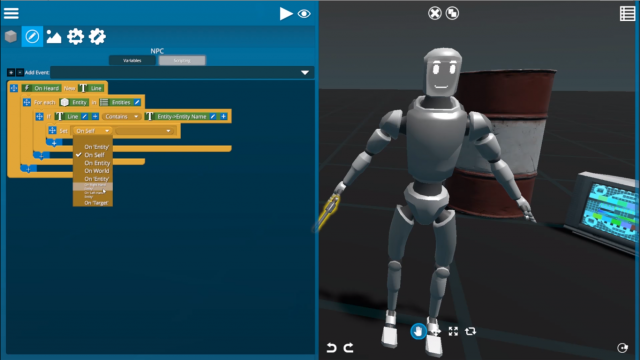This screenshot has height=360, width=640.
Task: Expand the Add Event dropdown arrow
Action: coord(305,73)
